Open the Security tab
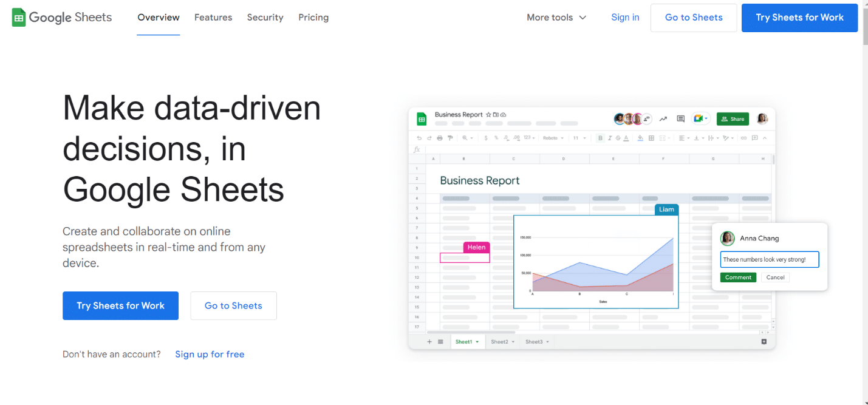Image resolution: width=868 pixels, height=405 pixels. click(x=265, y=17)
